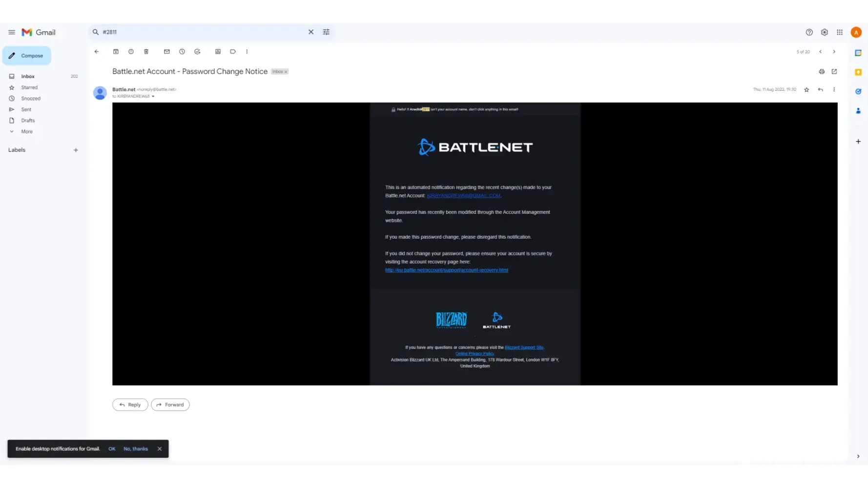Screen dimensions: 868x488
Task: Show search options filter in search bar
Action: click(x=326, y=32)
